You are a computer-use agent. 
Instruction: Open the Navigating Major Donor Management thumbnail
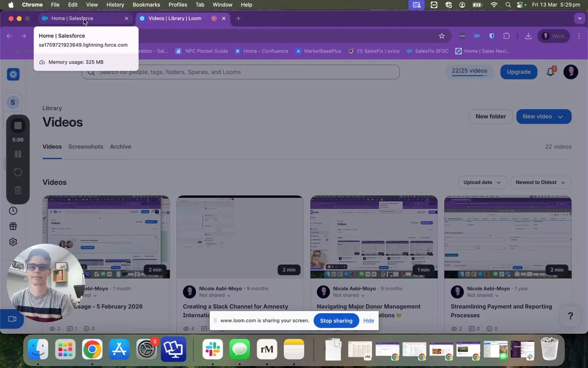tap(374, 237)
